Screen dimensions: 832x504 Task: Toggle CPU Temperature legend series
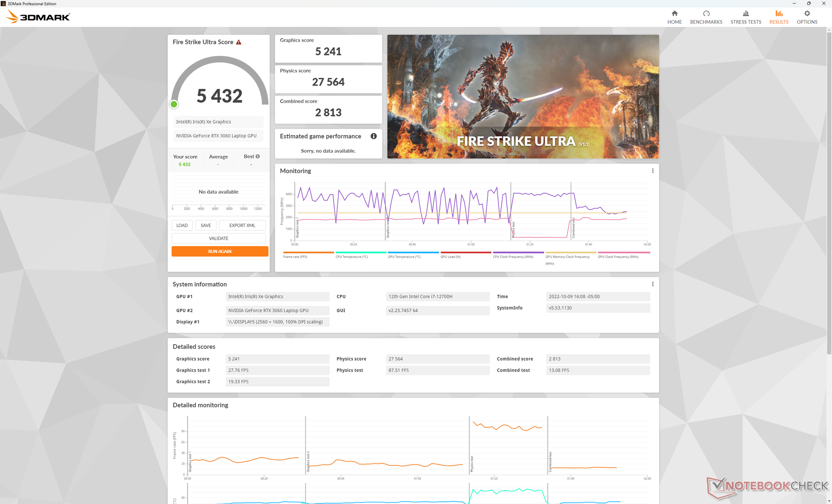pos(351,257)
